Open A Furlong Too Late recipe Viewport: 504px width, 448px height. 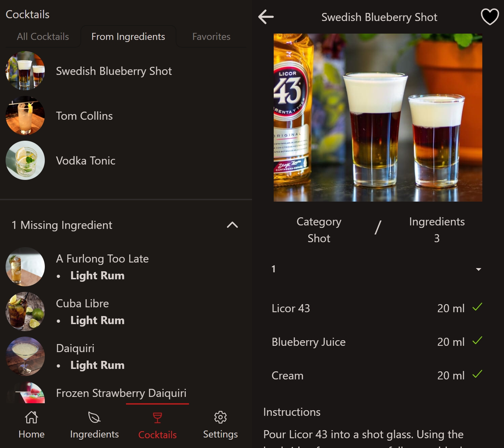[x=102, y=259]
